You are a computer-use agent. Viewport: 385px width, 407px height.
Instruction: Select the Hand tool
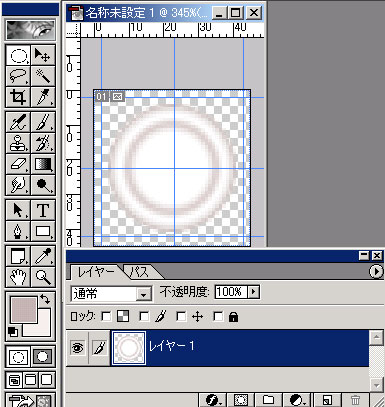(x=18, y=277)
